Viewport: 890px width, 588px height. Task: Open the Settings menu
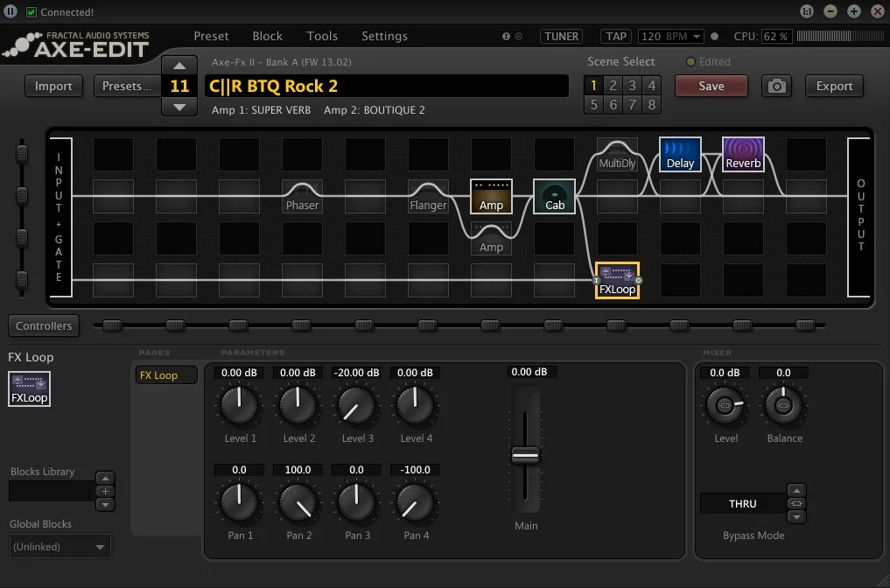point(384,37)
